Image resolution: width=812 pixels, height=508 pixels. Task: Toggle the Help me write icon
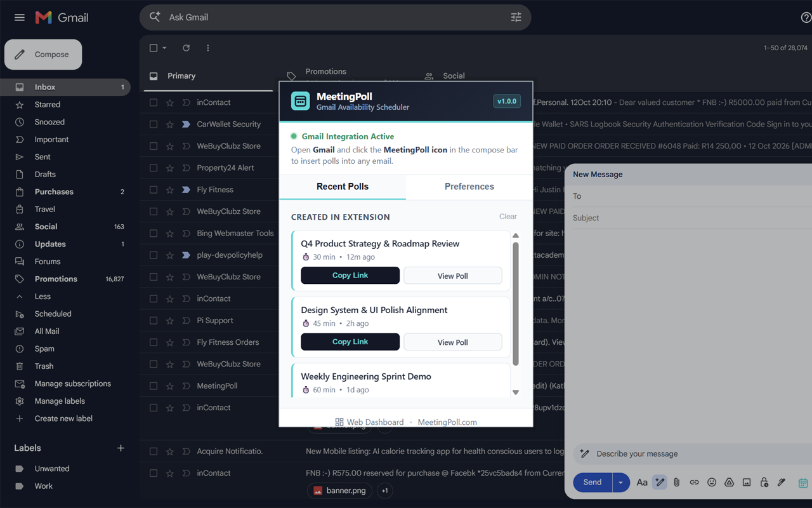click(x=660, y=483)
